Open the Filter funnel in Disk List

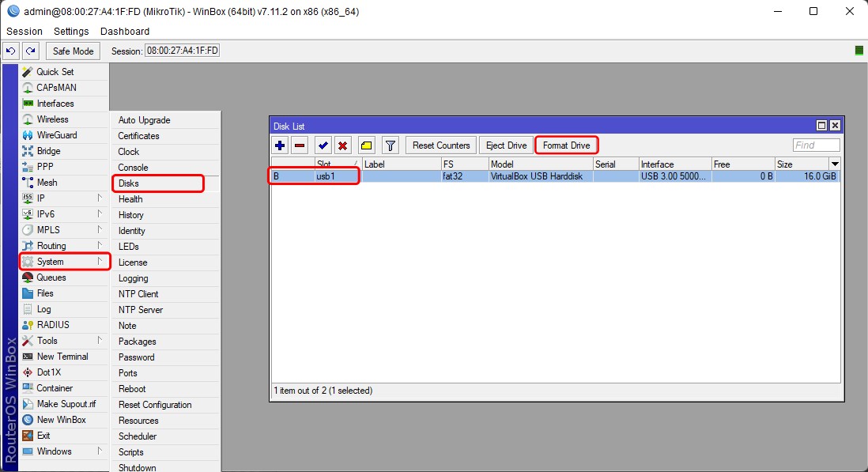390,145
